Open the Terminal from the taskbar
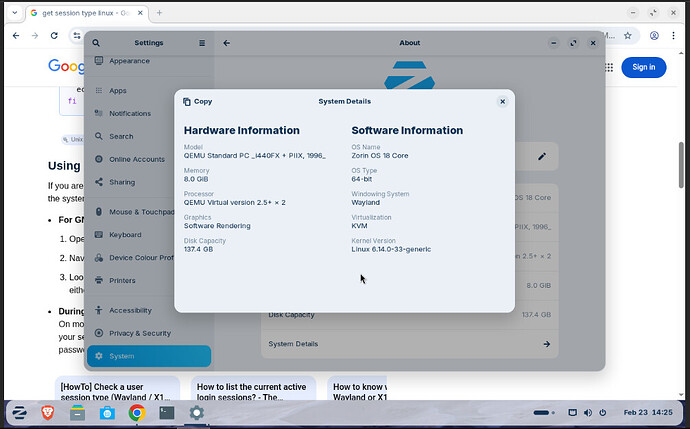The image size is (690, 429). pyautogui.click(x=167, y=412)
